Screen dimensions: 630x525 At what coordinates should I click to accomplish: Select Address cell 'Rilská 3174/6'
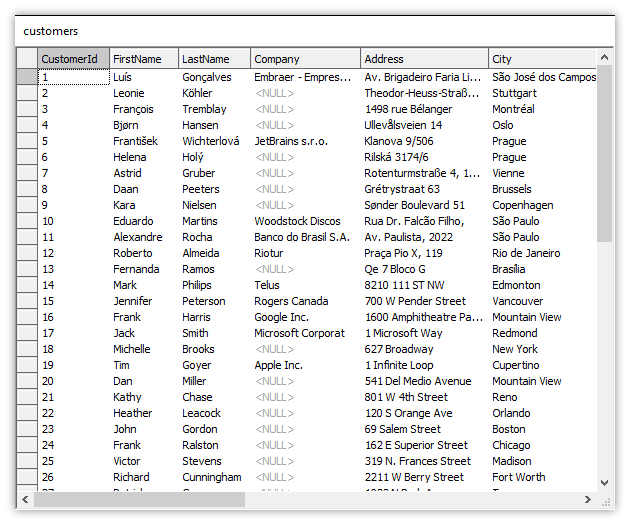tap(425, 157)
